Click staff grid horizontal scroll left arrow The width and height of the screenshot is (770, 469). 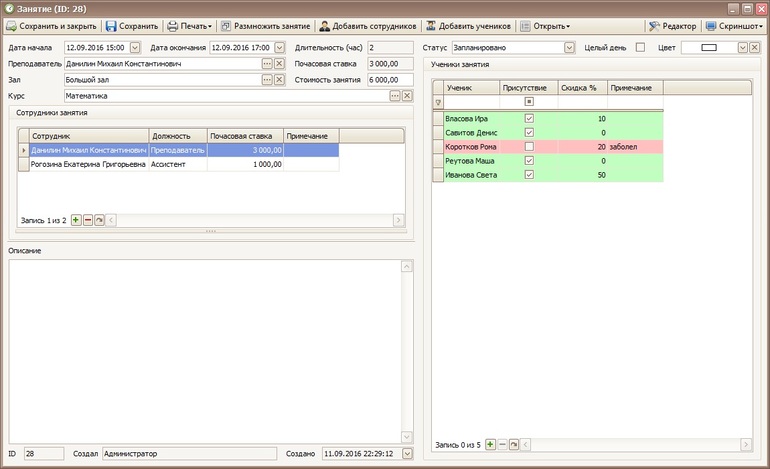[x=111, y=220]
